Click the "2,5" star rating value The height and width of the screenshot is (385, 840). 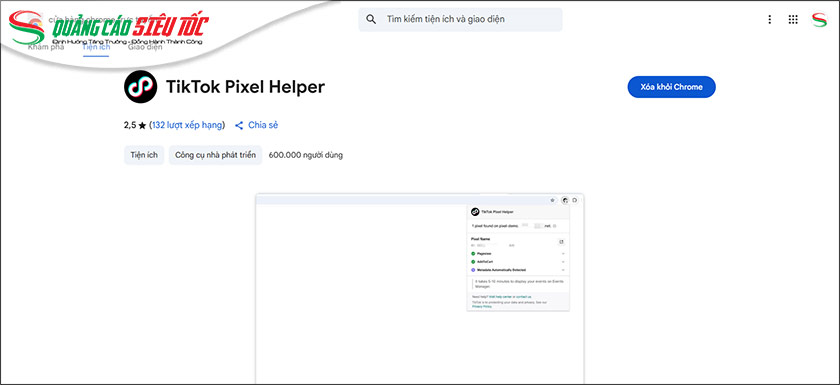click(130, 125)
